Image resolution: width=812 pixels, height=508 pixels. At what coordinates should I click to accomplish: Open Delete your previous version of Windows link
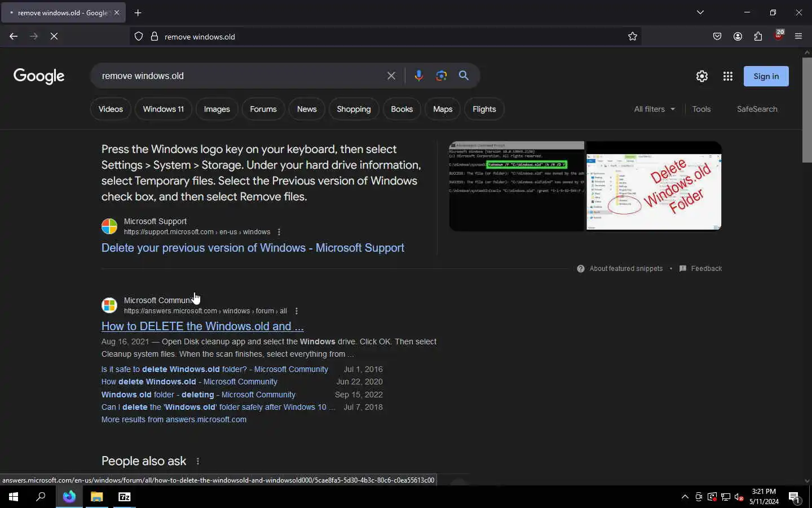pos(253,248)
